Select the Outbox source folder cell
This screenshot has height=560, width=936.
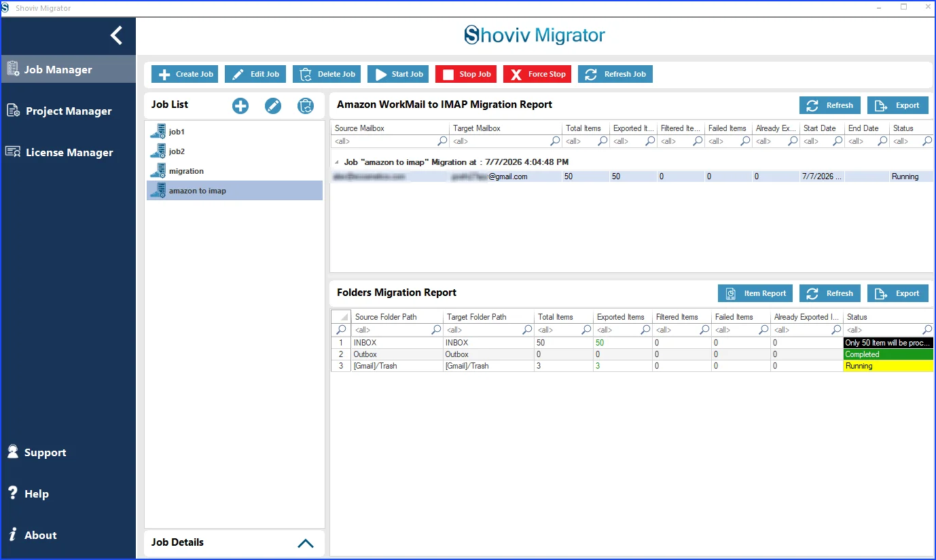pos(397,354)
